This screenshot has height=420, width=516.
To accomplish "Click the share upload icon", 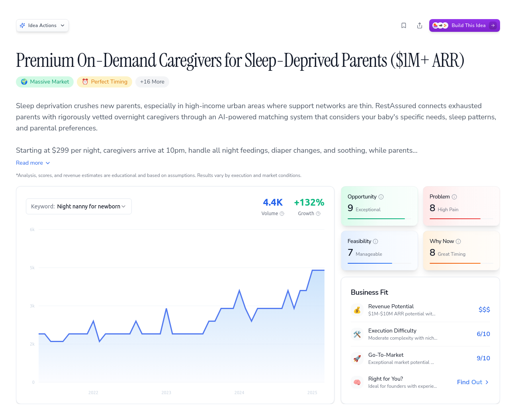I will 420,25.
